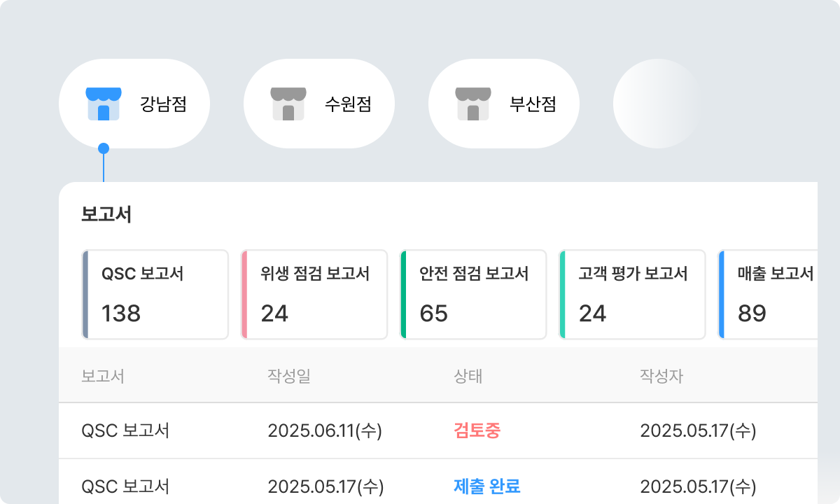This screenshot has height=504, width=840.
Task: Click the gray store icon for 수원점
Action: coord(288,104)
